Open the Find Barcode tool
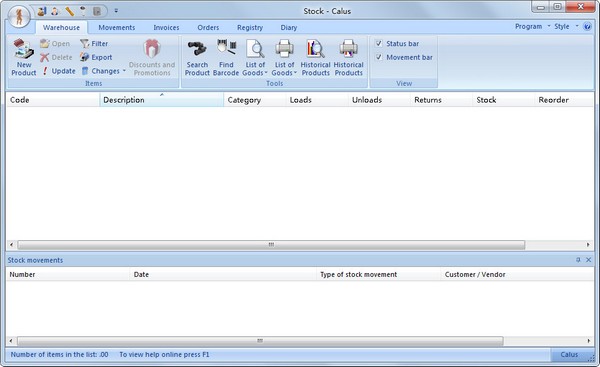 pos(226,57)
